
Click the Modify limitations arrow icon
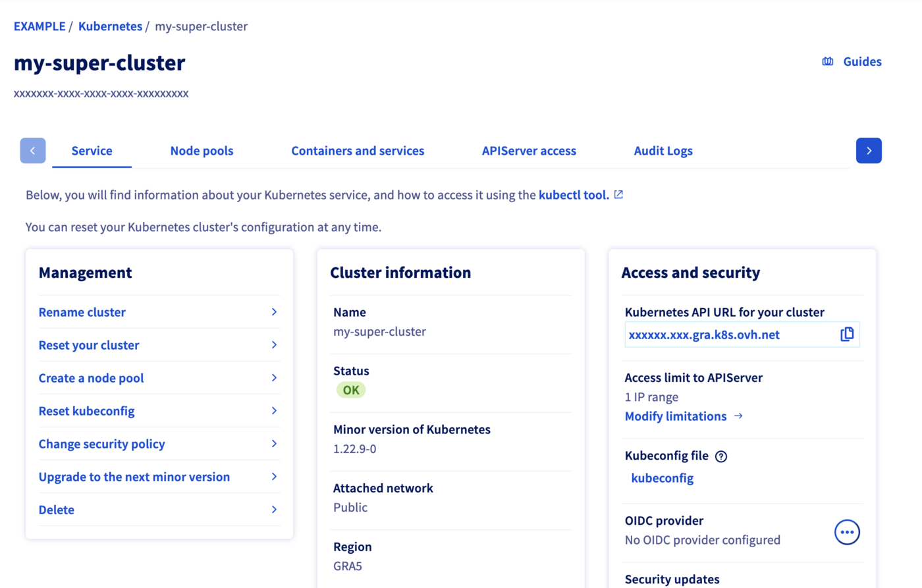coord(738,416)
